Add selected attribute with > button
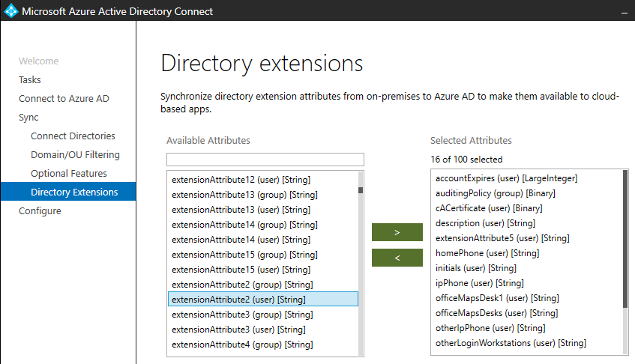Viewport: 635px width, 364px height. click(397, 232)
